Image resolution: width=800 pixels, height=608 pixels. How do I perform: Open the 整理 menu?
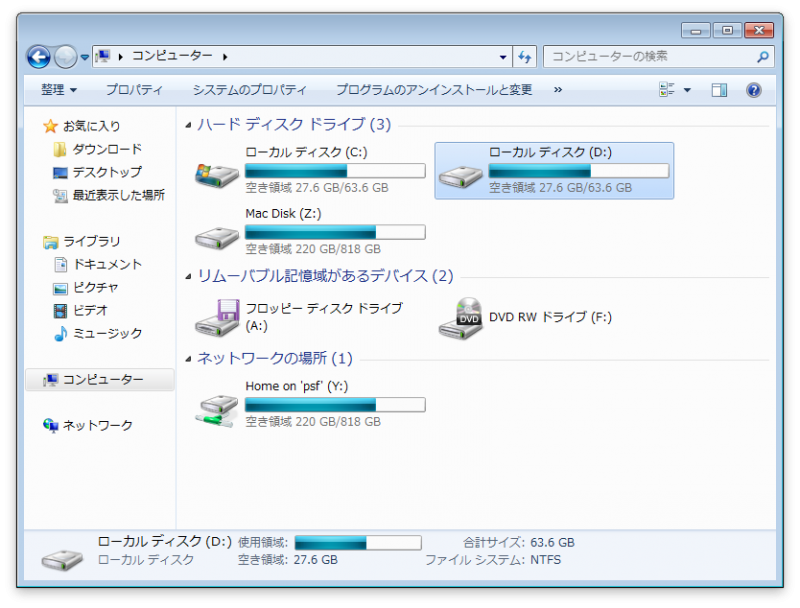[59, 90]
